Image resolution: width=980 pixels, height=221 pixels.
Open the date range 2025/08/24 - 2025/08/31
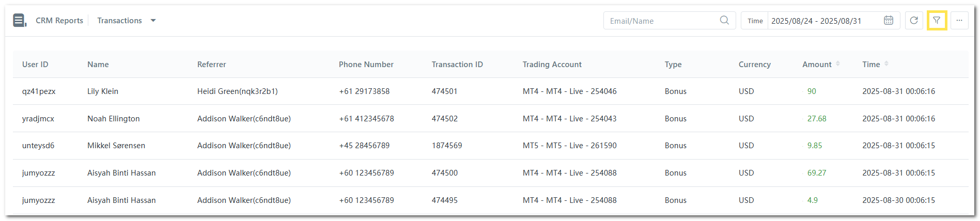coord(816,21)
